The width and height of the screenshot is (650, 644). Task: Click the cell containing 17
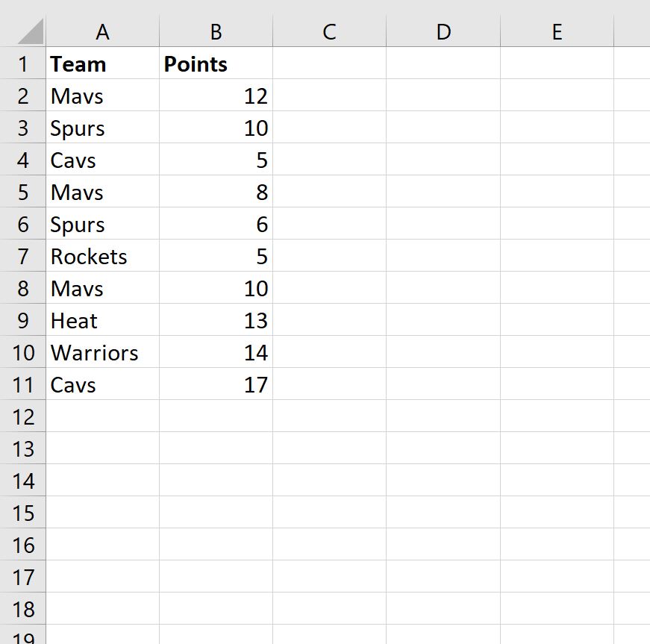(216, 385)
